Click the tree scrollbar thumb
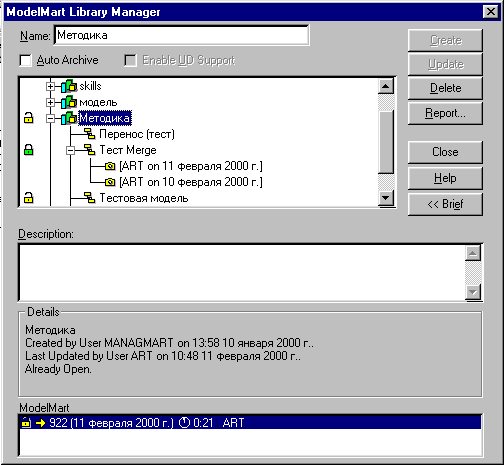 point(386,142)
